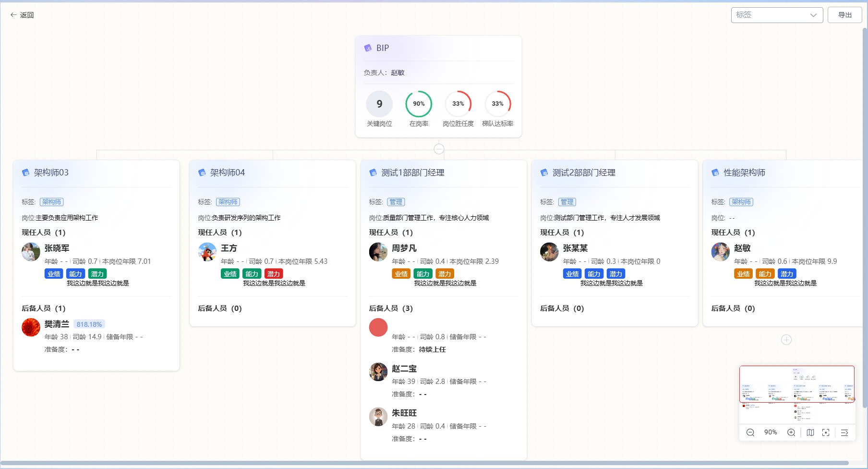Click the 性能架构师 position icon
The image size is (868, 469).
pyautogui.click(x=715, y=173)
